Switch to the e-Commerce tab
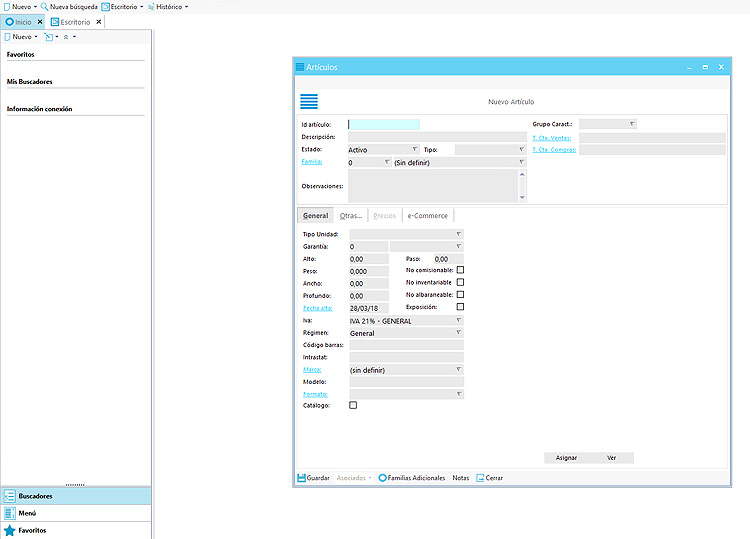750x539 pixels. click(x=428, y=216)
